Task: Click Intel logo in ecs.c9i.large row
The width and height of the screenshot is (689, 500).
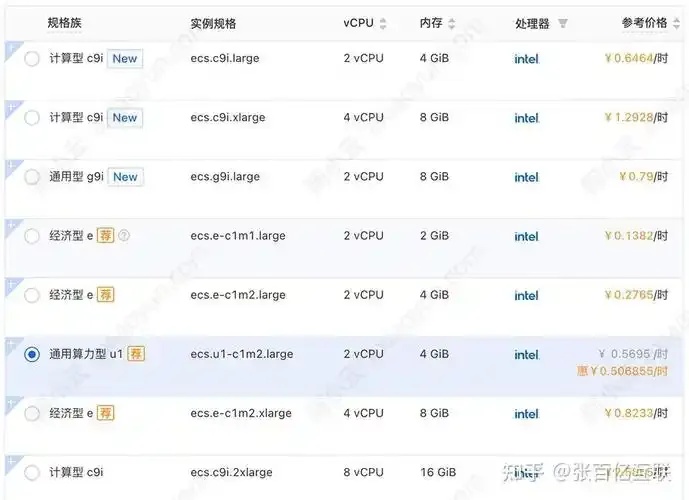Action: (x=526, y=59)
